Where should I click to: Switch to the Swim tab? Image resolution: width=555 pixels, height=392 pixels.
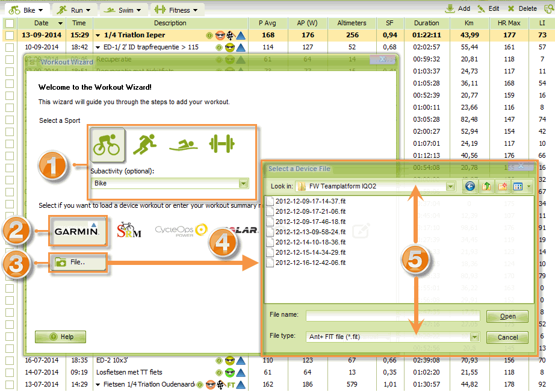click(x=123, y=10)
